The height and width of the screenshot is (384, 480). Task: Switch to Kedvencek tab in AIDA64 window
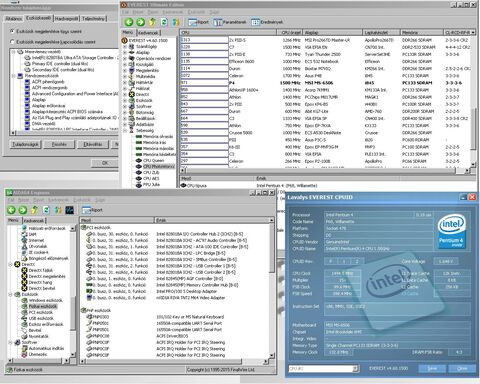34,221
